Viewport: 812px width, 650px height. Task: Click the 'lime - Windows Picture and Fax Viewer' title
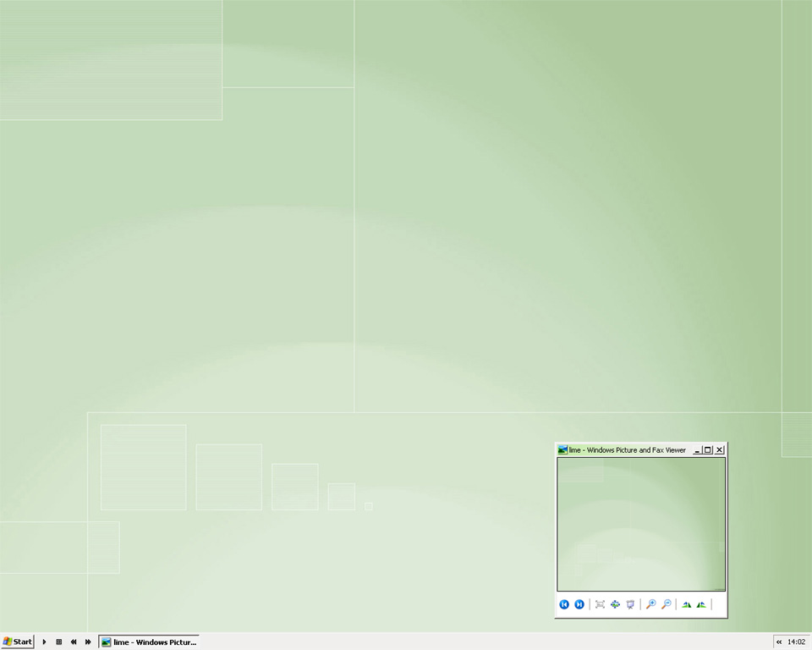[x=627, y=450]
